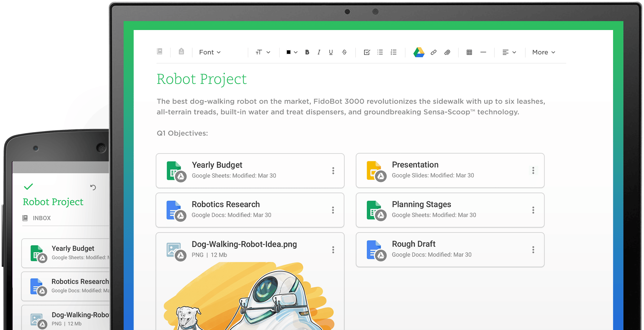Viewport: 644px width, 330px height.
Task: Click the reminder bell icon in toolbar
Action: (181, 51)
